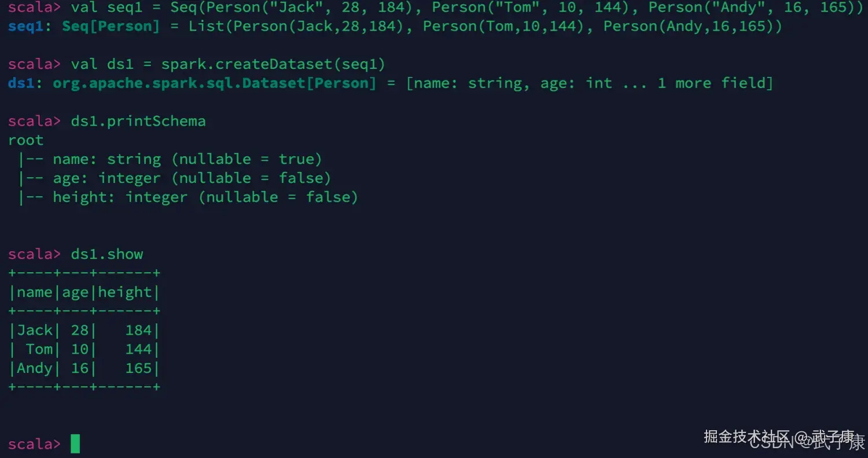Click the Andy cell in the output table
Screen dimensions: 868x458
coord(35,369)
